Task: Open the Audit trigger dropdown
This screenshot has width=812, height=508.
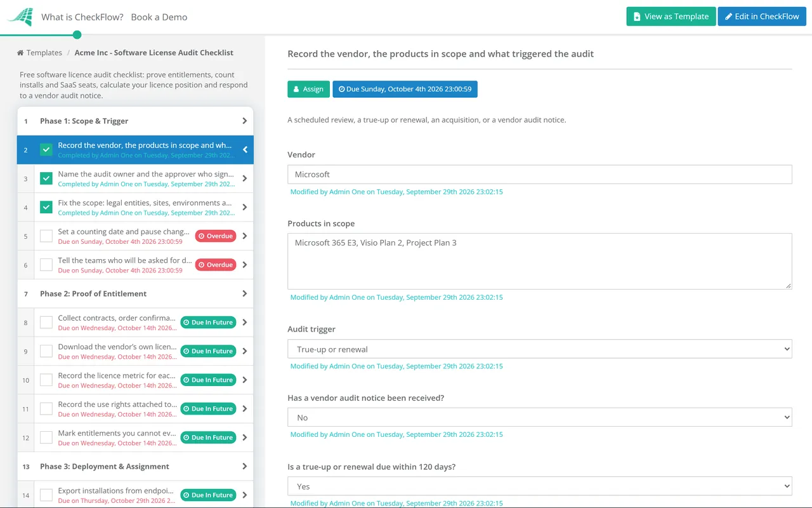Action: 540,349
